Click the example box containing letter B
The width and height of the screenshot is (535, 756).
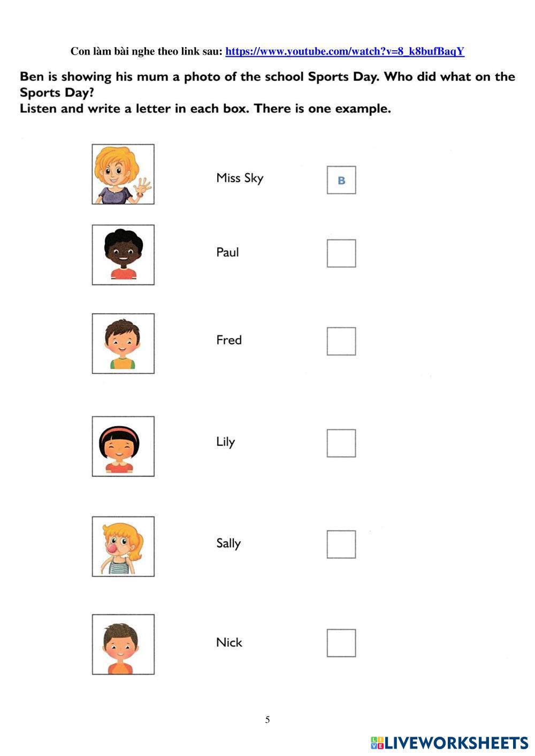tap(341, 180)
